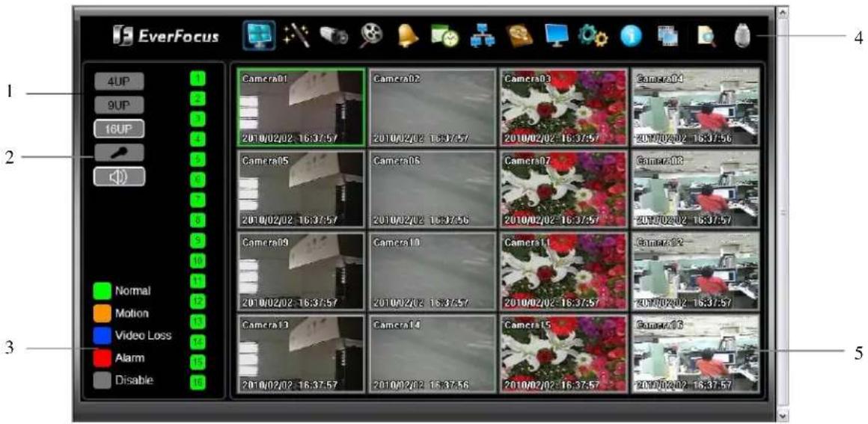The width and height of the screenshot is (868, 424).
Task: Select the Camera03 video feed
Action: pyautogui.click(x=563, y=108)
